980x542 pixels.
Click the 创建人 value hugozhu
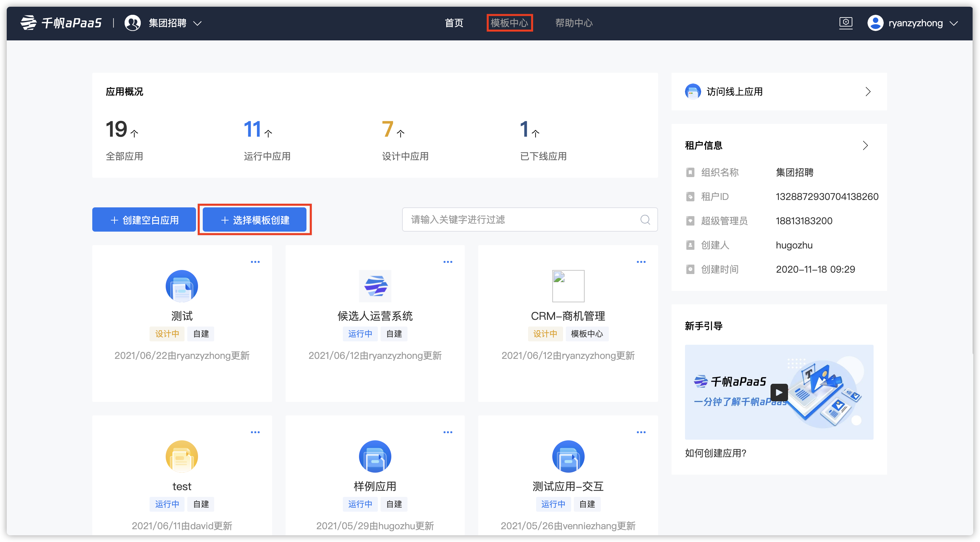794,245
